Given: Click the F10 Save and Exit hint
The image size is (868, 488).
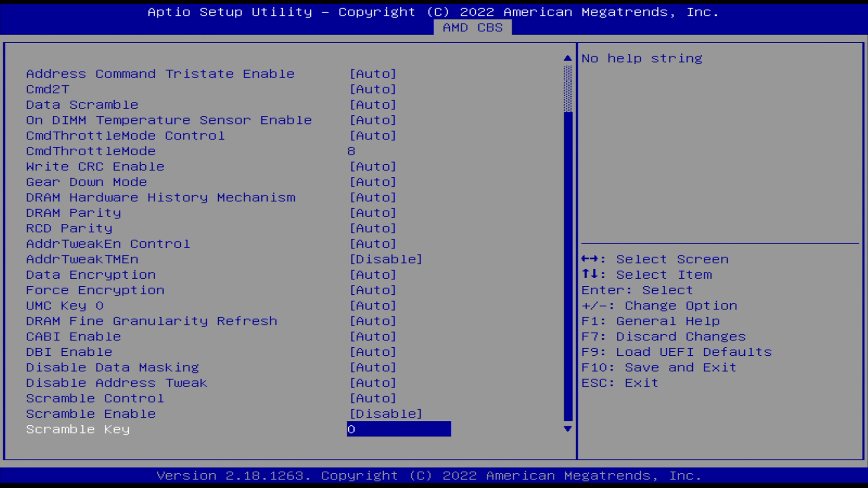Looking at the screenshot, I should click(659, 367).
